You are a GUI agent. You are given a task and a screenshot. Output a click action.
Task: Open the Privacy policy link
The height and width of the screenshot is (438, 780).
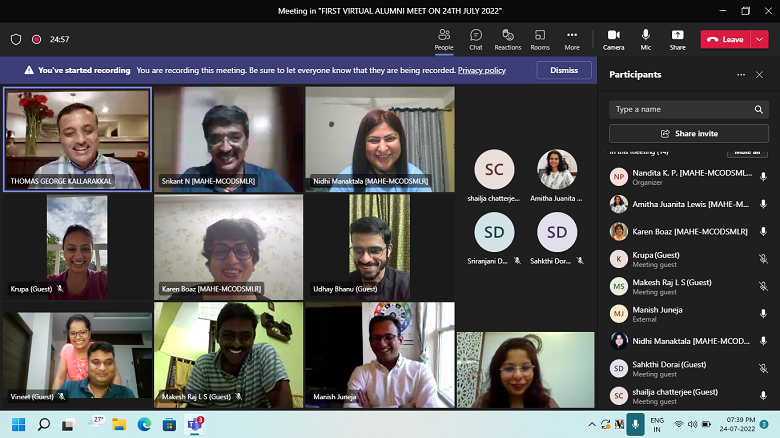pyautogui.click(x=481, y=71)
